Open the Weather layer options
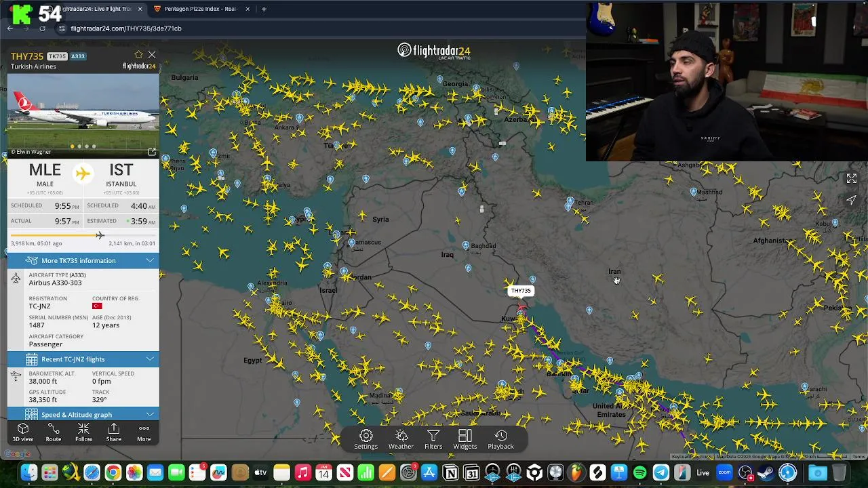Image resolution: width=868 pixels, height=488 pixels. [401, 439]
